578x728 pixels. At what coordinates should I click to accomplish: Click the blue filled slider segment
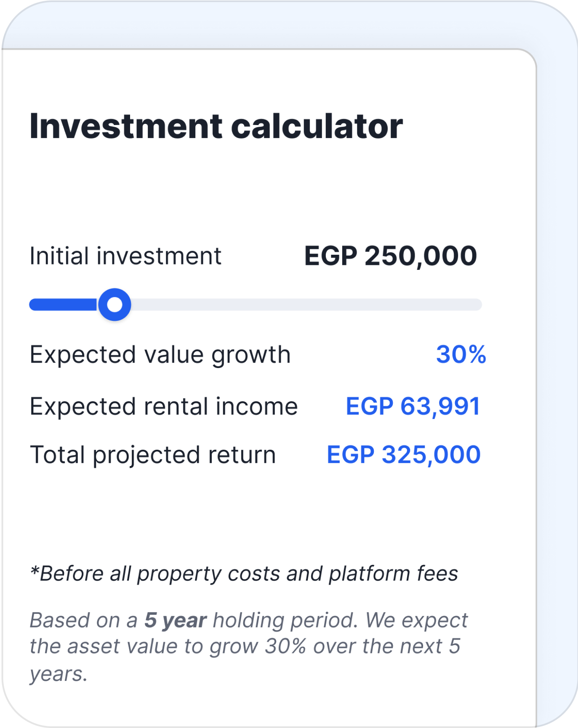(x=63, y=304)
